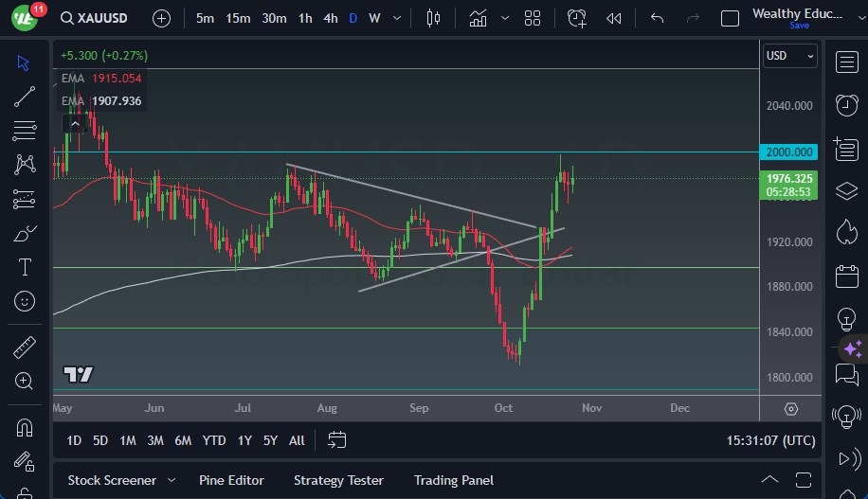Open the Pine Editor tab

231,480
